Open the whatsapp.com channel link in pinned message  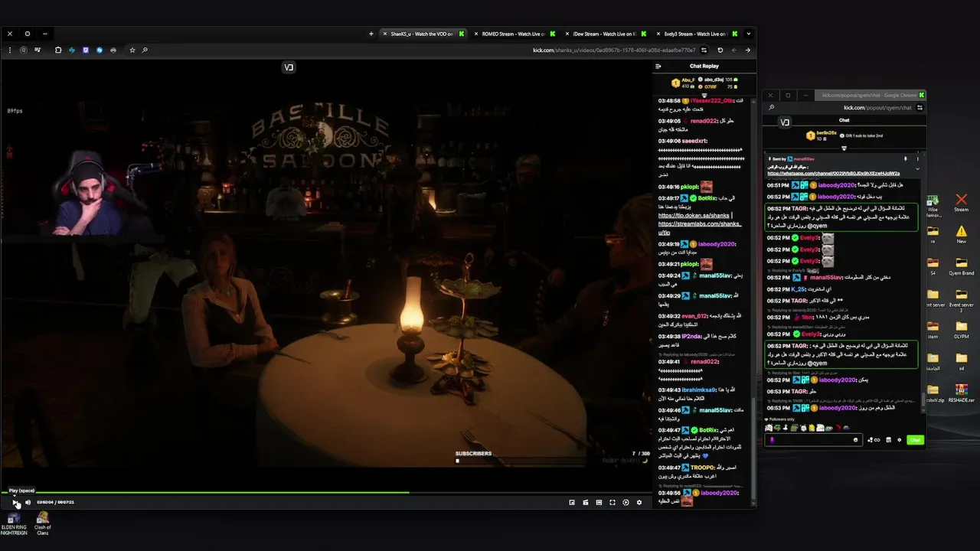coord(834,174)
